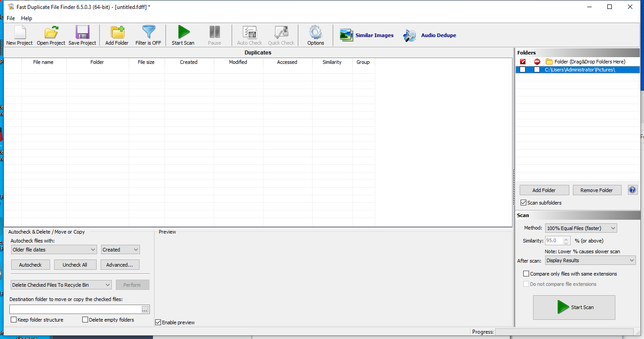Click the Uncheck All button

(75, 265)
